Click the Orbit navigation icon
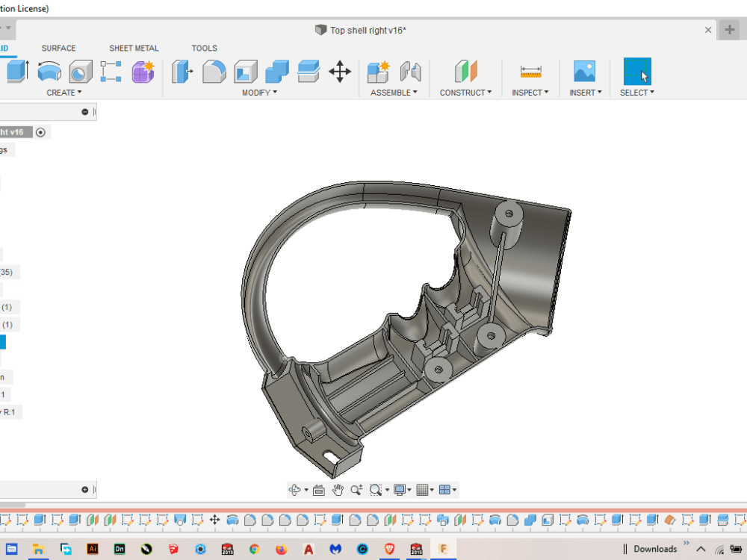The height and width of the screenshot is (560, 747). point(295,490)
